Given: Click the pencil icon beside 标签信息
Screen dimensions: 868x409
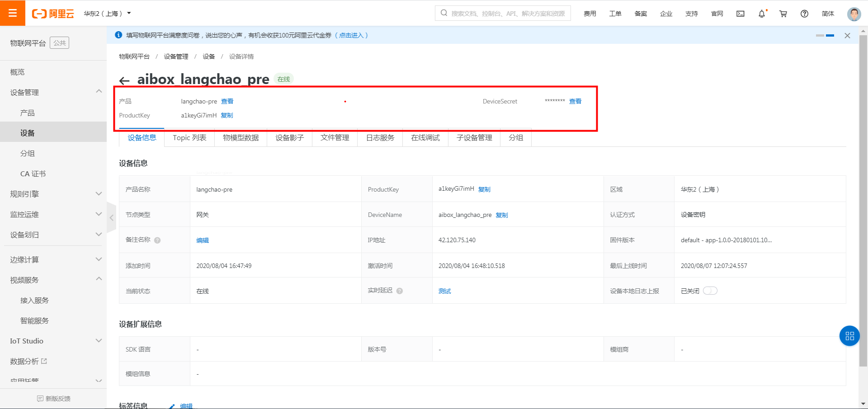Looking at the screenshot, I should 172,406.
